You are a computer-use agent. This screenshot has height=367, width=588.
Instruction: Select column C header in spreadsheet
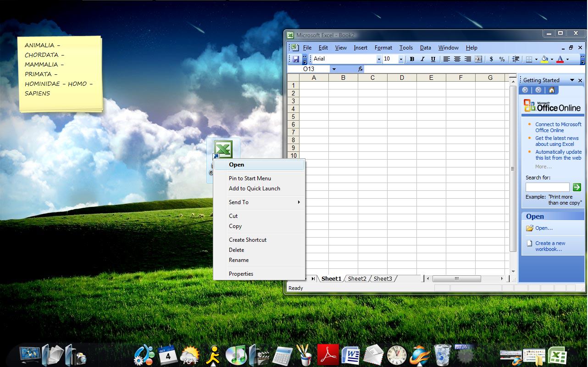[372, 78]
